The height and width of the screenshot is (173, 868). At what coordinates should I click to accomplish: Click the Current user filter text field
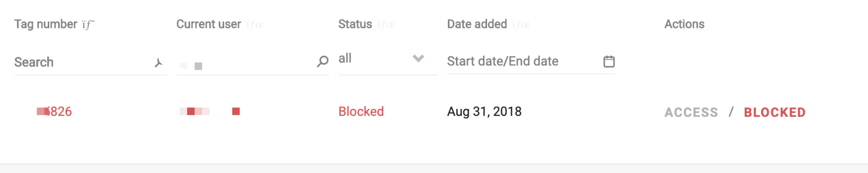click(244, 62)
